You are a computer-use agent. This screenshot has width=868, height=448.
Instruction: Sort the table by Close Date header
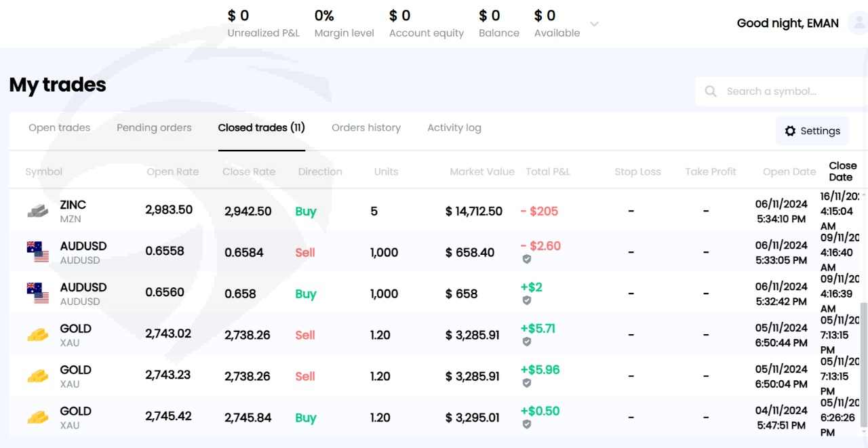[x=842, y=171]
